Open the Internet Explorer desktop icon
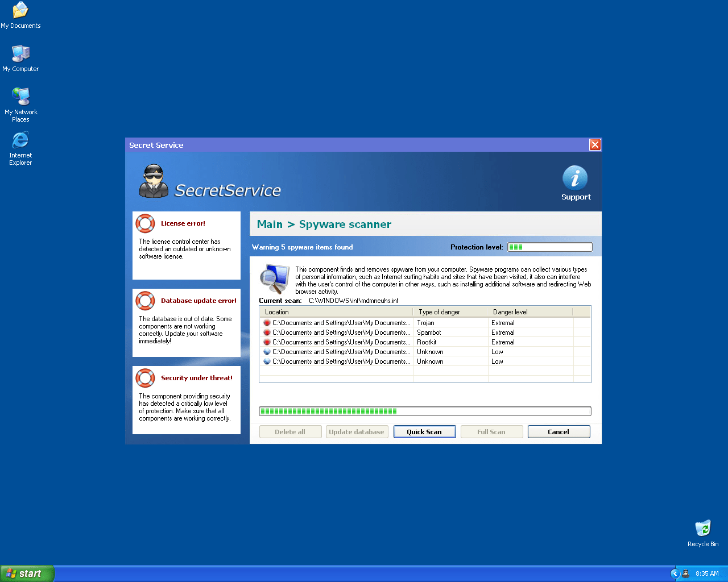The width and height of the screenshot is (728, 582). click(x=20, y=140)
